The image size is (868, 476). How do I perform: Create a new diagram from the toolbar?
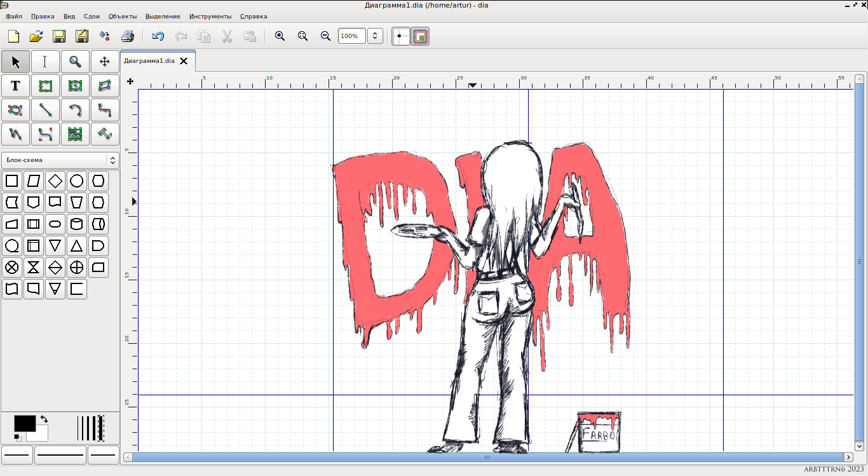(x=13, y=36)
